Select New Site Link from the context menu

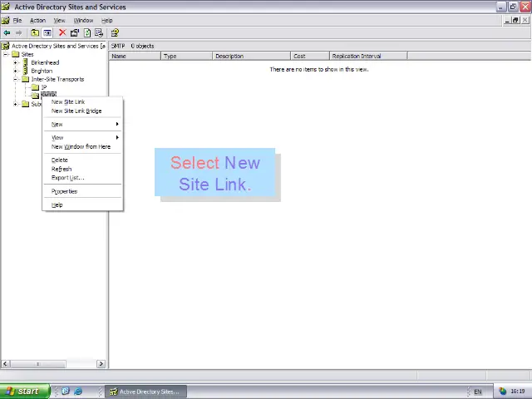[82, 101]
